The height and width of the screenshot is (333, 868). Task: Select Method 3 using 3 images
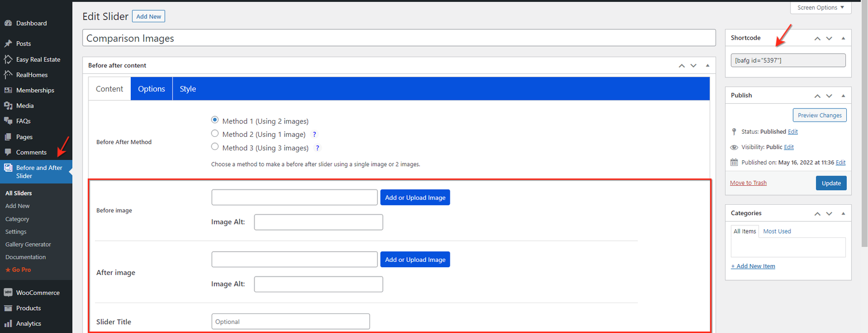pyautogui.click(x=215, y=147)
